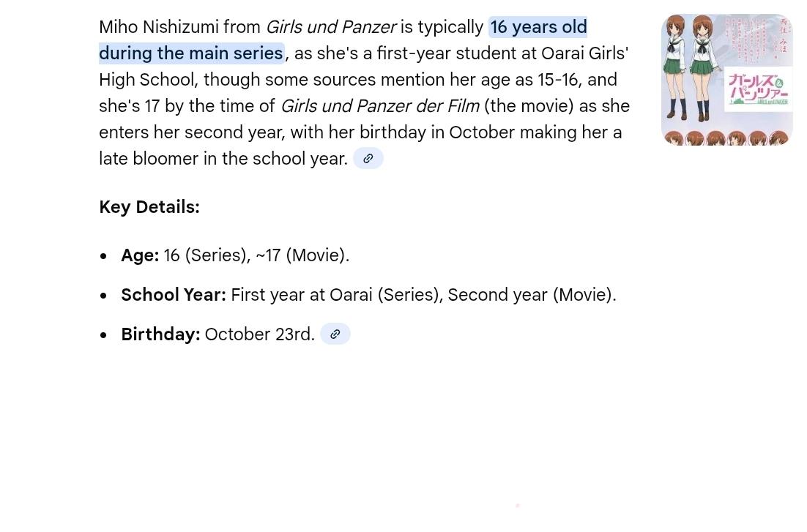Click "Oarai Girls'" in the first paragraph

584,53
